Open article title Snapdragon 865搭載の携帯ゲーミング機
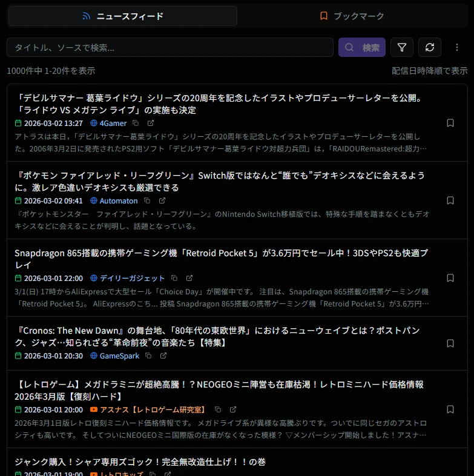The image size is (474, 476). [221, 259]
